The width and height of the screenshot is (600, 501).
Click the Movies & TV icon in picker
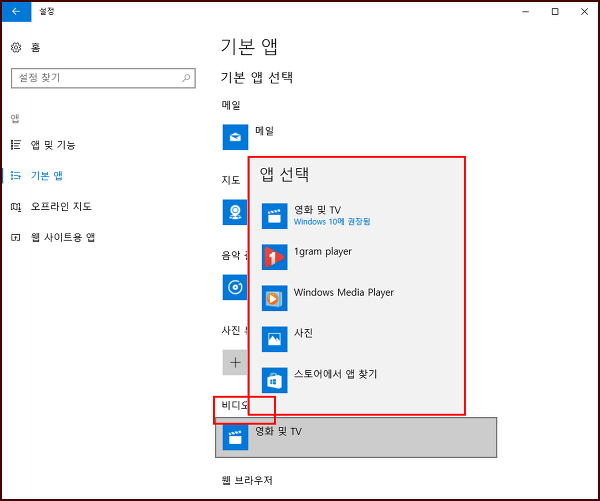point(275,216)
